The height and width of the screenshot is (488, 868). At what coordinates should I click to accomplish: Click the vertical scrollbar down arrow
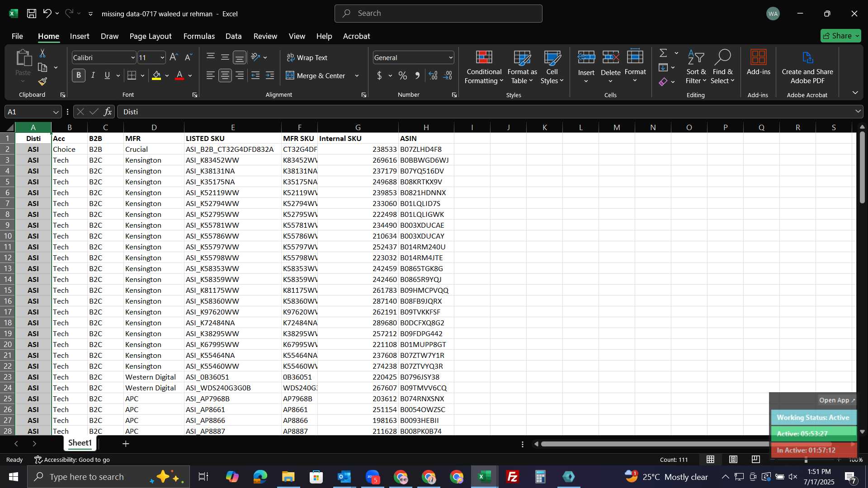click(x=862, y=432)
